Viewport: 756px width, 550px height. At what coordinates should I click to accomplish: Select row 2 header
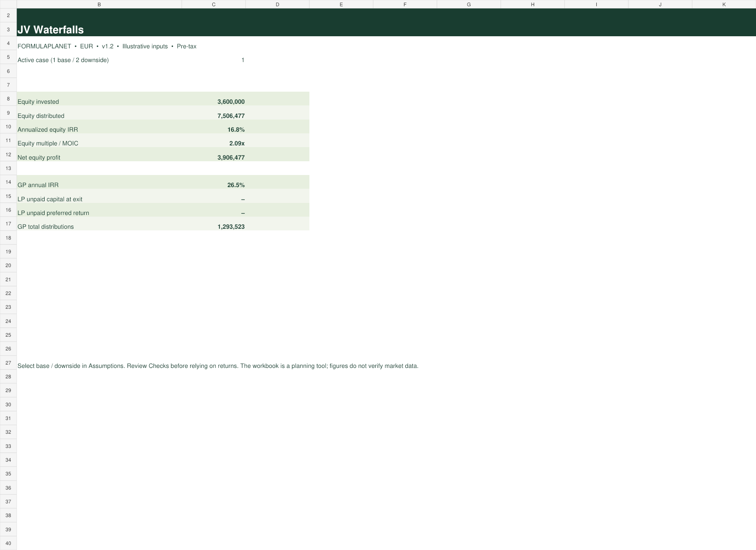point(8,15)
